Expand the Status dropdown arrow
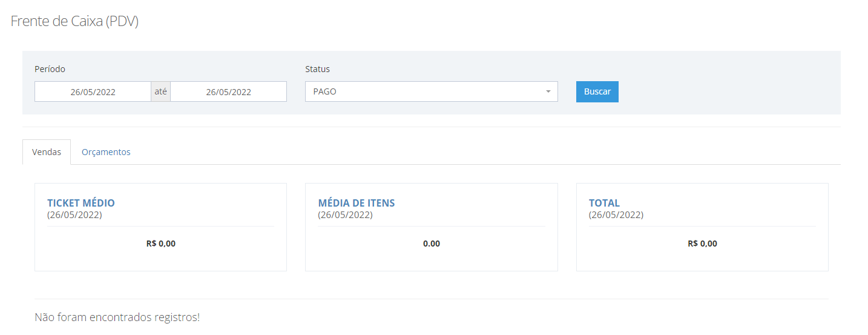The height and width of the screenshot is (335, 868). [x=548, y=91]
